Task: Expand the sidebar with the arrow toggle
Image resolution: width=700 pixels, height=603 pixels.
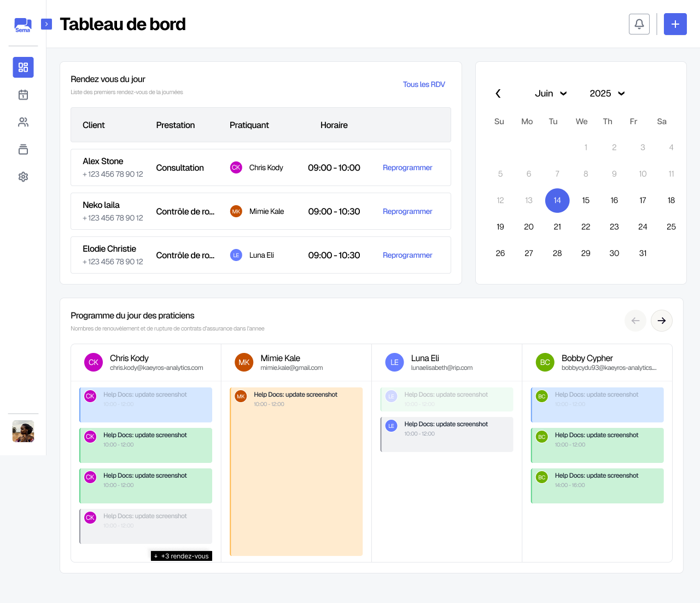Action: point(46,24)
